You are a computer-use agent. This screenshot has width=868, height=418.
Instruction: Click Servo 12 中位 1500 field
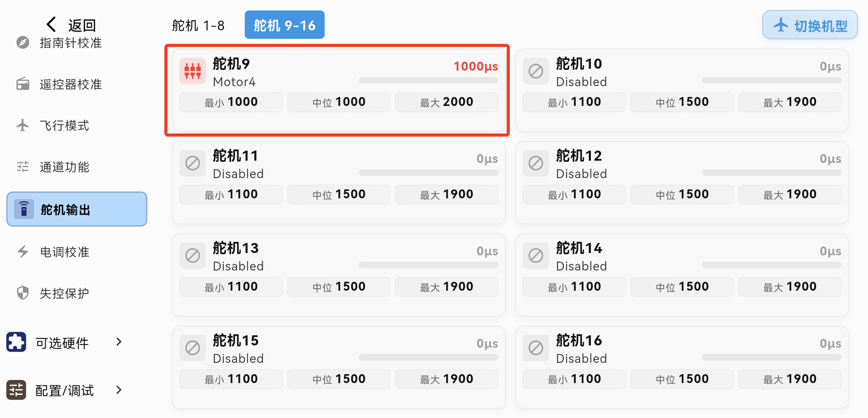coord(682,194)
